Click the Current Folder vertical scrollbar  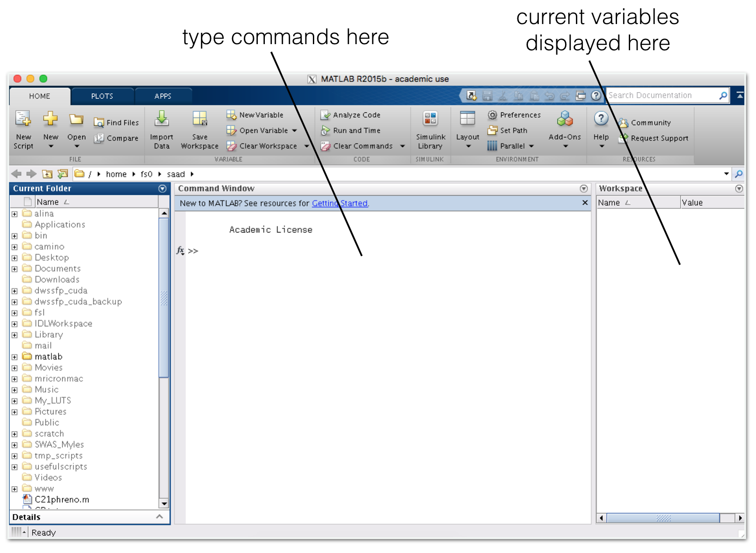click(164, 297)
